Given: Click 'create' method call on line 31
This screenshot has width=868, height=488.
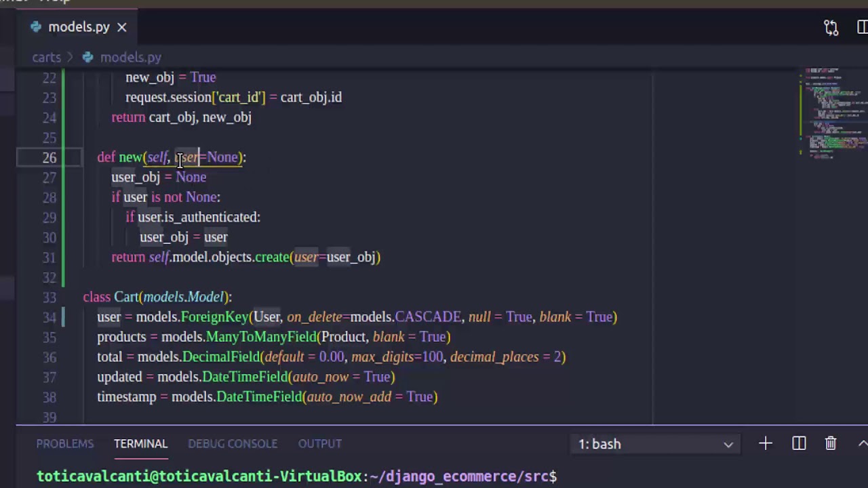Looking at the screenshot, I should [x=272, y=257].
